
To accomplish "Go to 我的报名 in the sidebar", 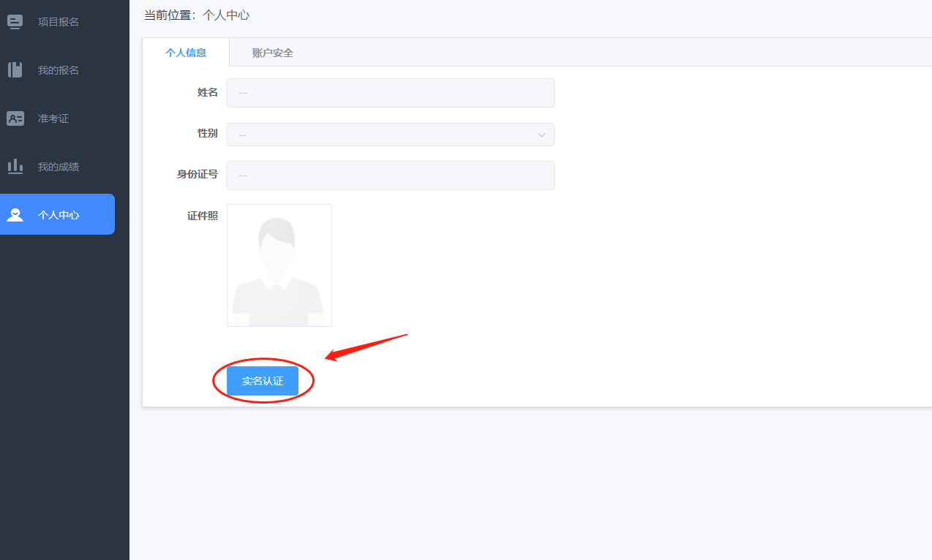I will (x=59, y=70).
